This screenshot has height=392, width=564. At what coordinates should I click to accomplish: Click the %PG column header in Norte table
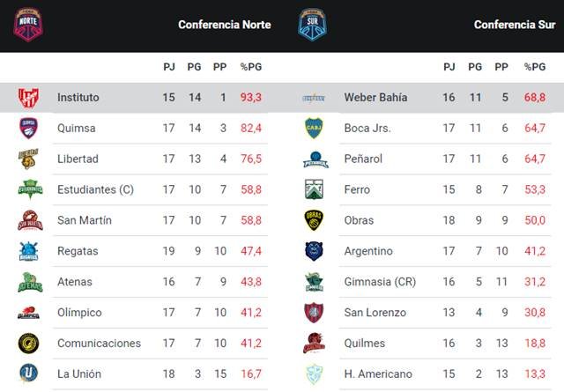coord(251,66)
